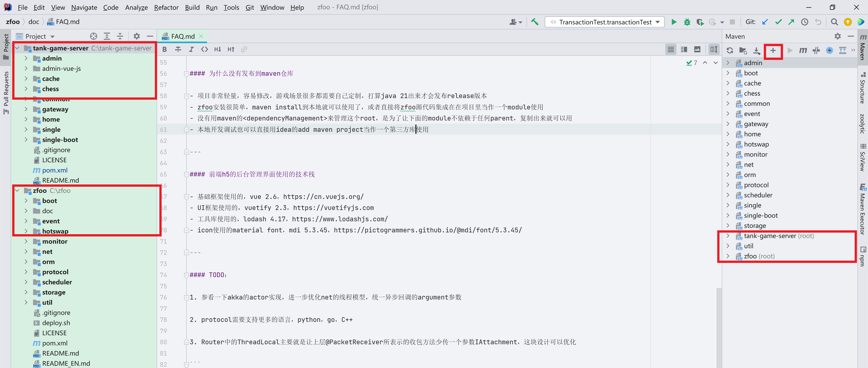The height and width of the screenshot is (368, 868).
Task: Click Git push arrow icon
Action: click(x=791, y=22)
